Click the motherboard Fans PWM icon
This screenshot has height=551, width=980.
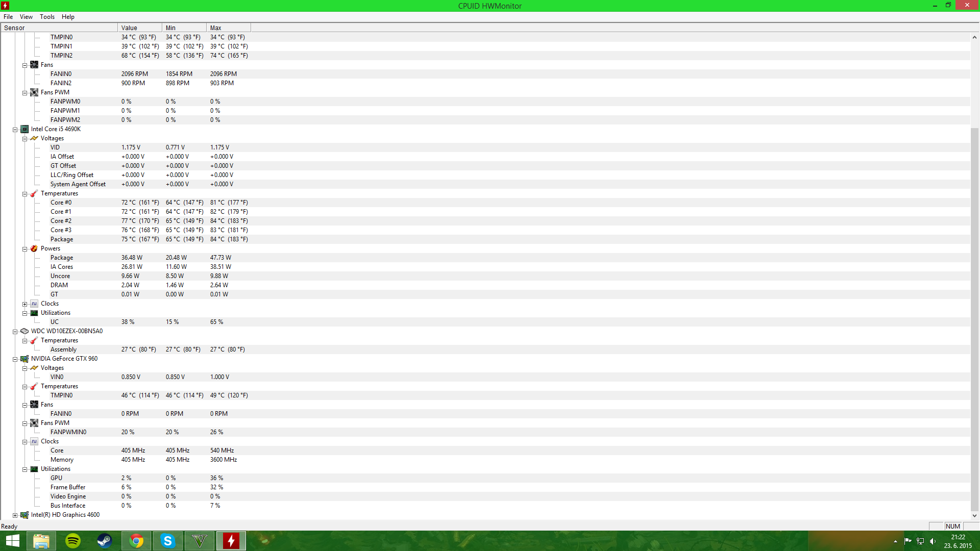(34, 92)
